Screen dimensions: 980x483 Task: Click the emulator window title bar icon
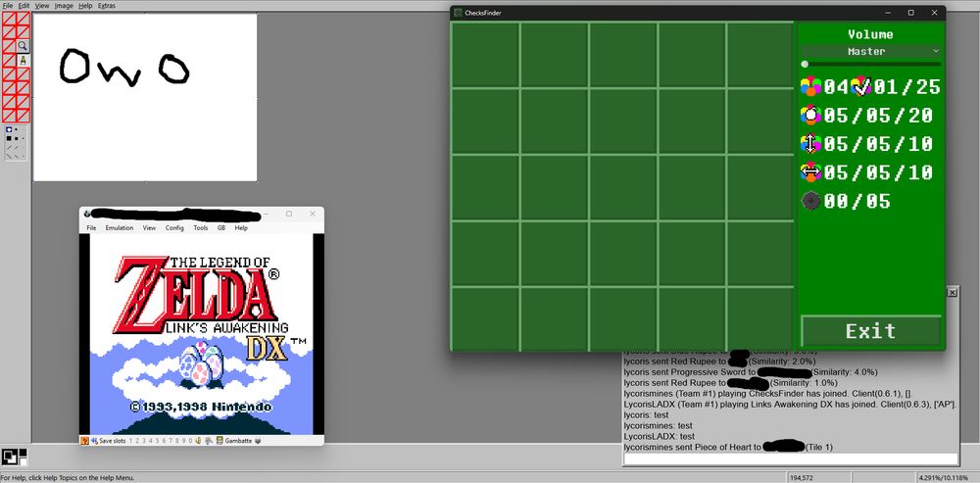point(87,214)
